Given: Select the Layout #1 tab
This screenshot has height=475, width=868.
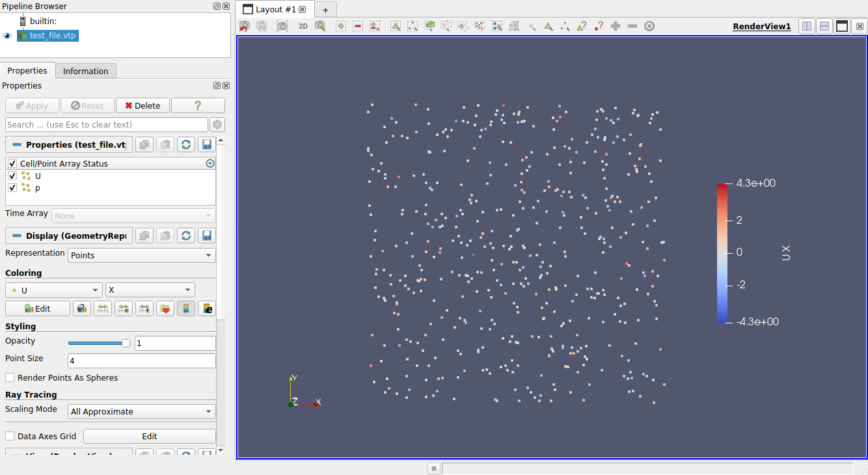Looking at the screenshot, I should [270, 9].
